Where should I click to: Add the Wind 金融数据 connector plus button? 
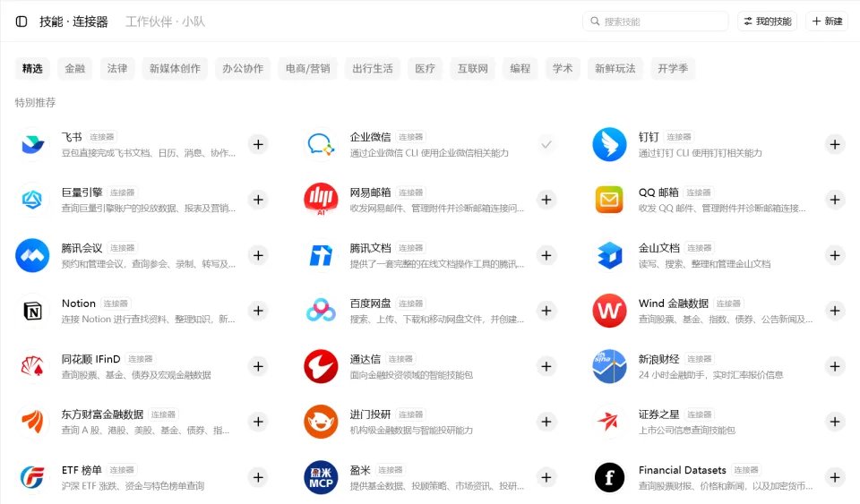point(835,311)
